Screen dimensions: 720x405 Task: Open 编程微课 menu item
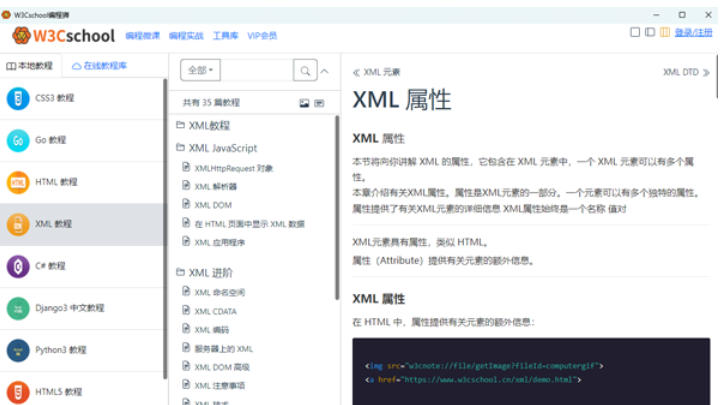(143, 36)
